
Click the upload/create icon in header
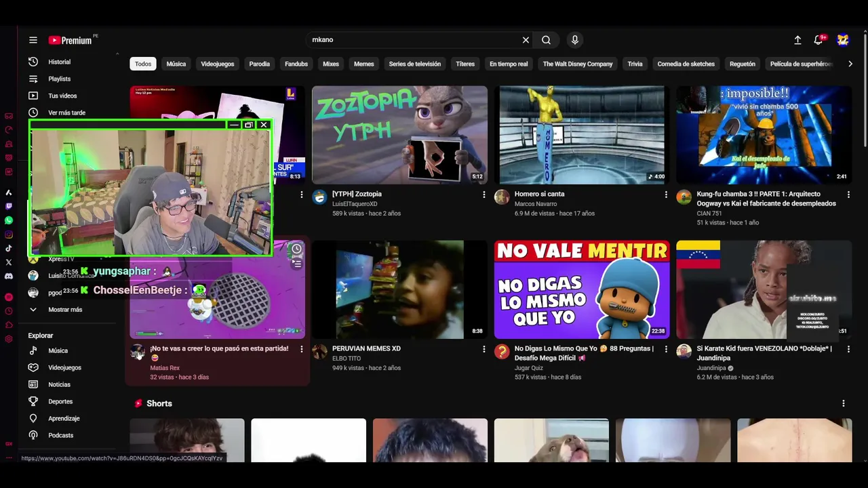[x=797, y=40]
